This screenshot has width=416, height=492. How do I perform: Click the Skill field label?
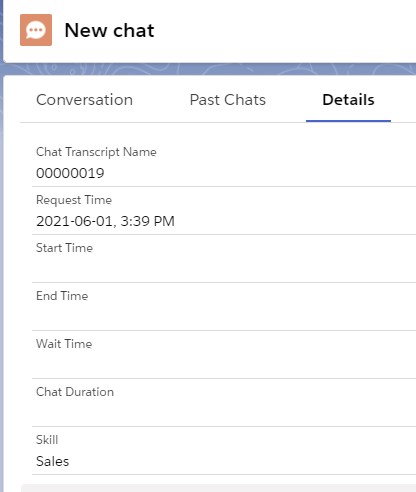point(47,440)
